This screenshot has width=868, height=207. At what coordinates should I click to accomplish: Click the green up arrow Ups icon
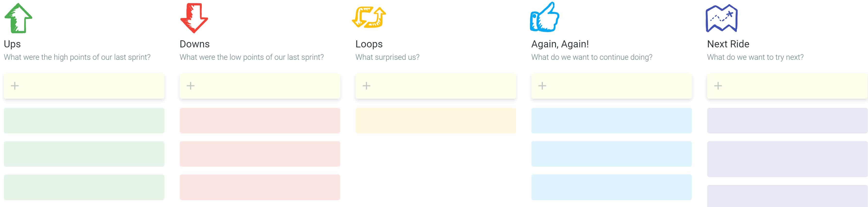tap(18, 18)
